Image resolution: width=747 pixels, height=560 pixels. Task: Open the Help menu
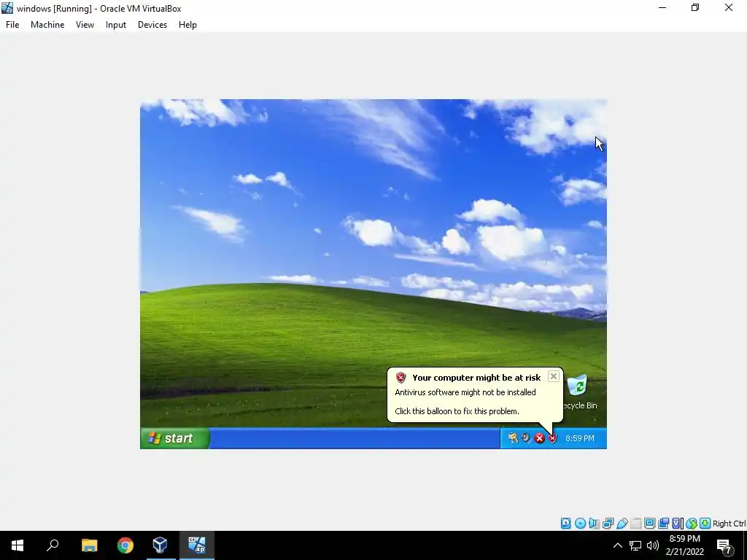[x=187, y=25]
